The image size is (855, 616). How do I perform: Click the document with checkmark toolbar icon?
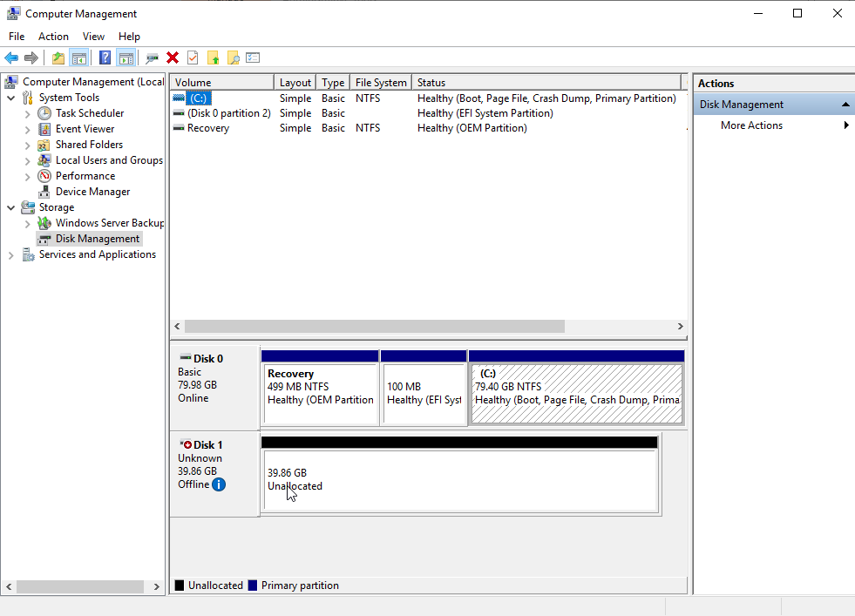click(x=193, y=58)
